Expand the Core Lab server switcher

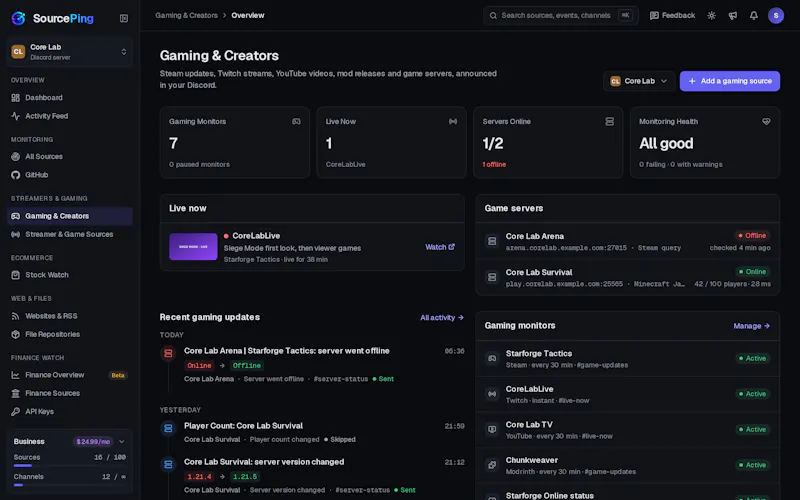point(70,52)
